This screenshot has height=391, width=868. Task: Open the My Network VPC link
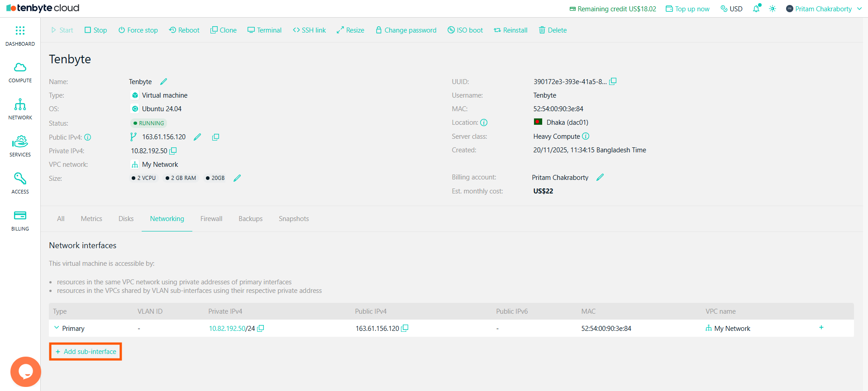(160, 164)
